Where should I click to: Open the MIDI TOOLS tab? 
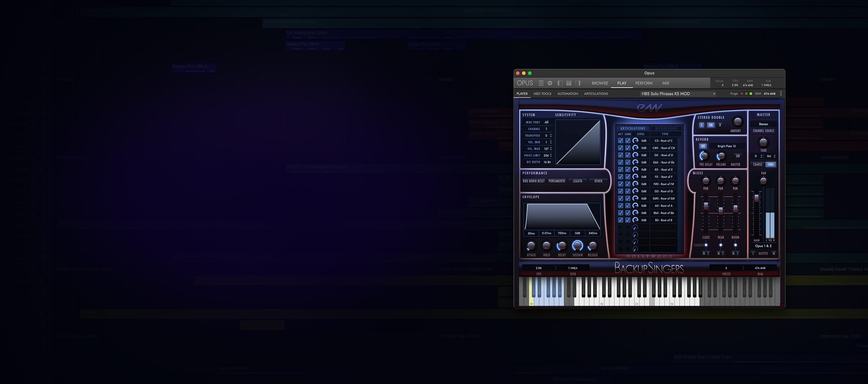(542, 94)
